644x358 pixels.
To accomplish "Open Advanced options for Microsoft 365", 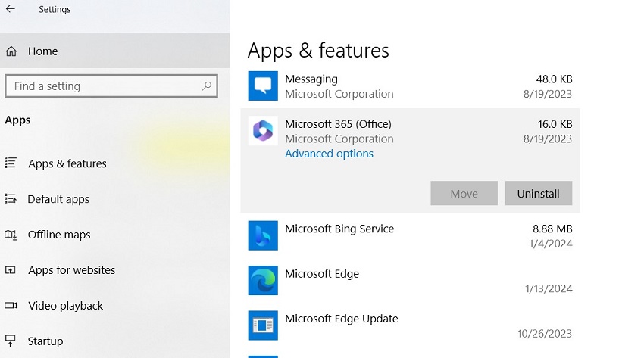I will tap(329, 154).
